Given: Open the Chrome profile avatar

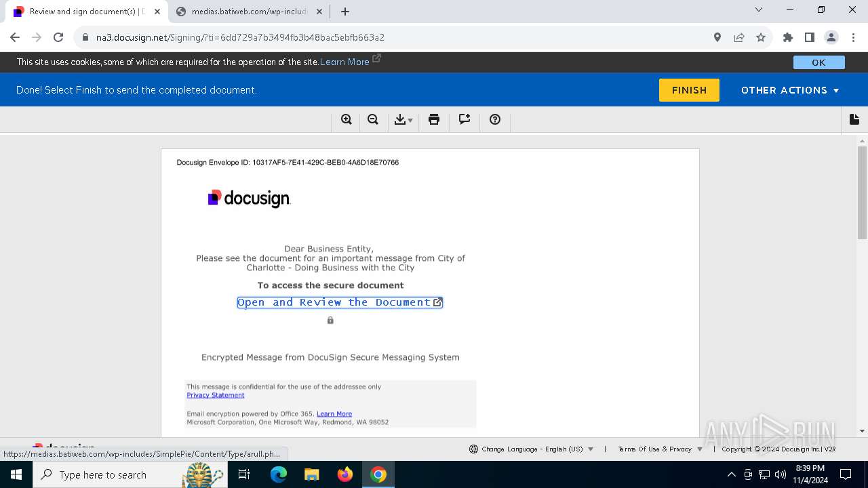Looking at the screenshot, I should 831,37.
